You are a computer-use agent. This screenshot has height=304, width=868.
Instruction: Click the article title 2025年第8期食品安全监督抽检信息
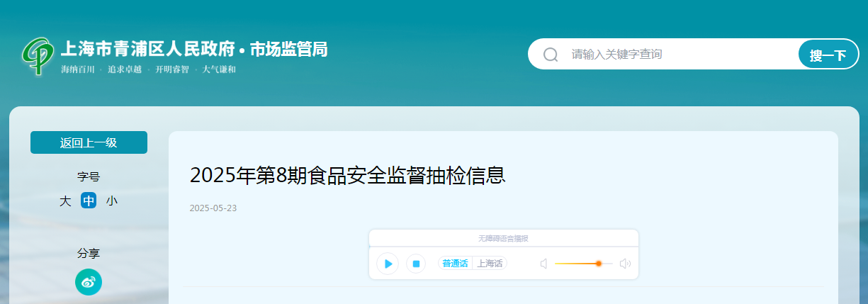click(x=348, y=175)
